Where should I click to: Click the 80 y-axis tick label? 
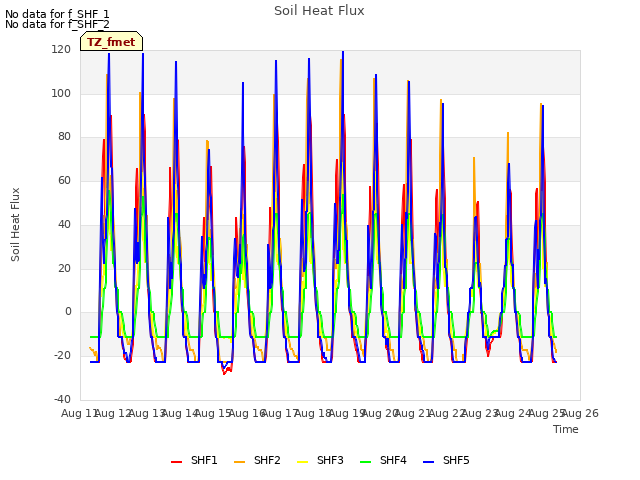pyautogui.click(x=64, y=137)
